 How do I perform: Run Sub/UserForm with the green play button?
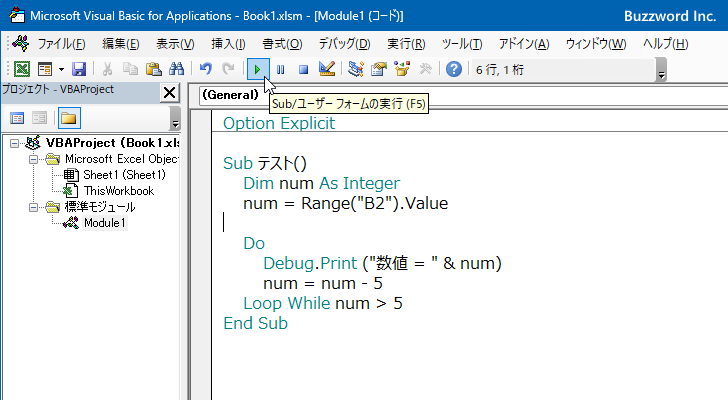[x=258, y=70]
